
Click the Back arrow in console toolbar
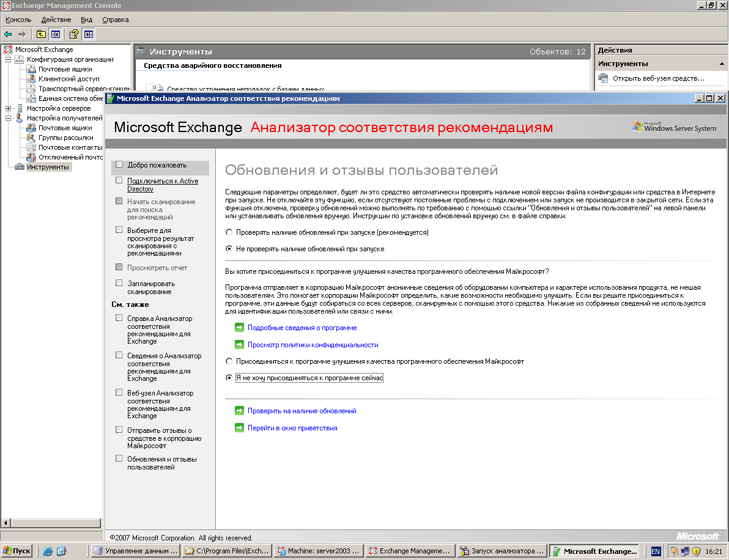point(8,34)
